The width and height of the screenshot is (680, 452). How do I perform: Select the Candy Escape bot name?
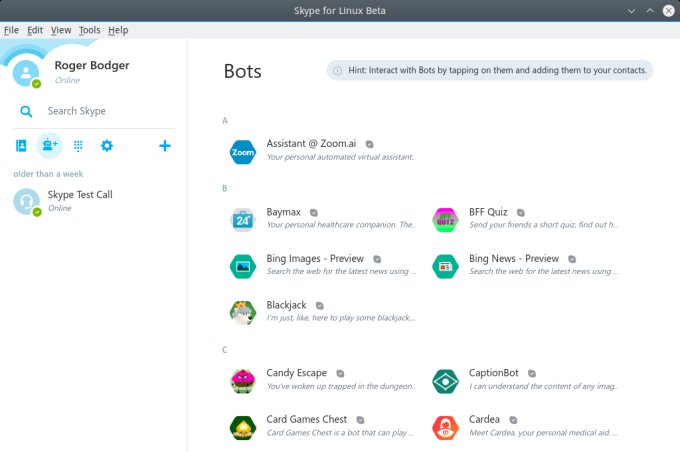point(297,373)
